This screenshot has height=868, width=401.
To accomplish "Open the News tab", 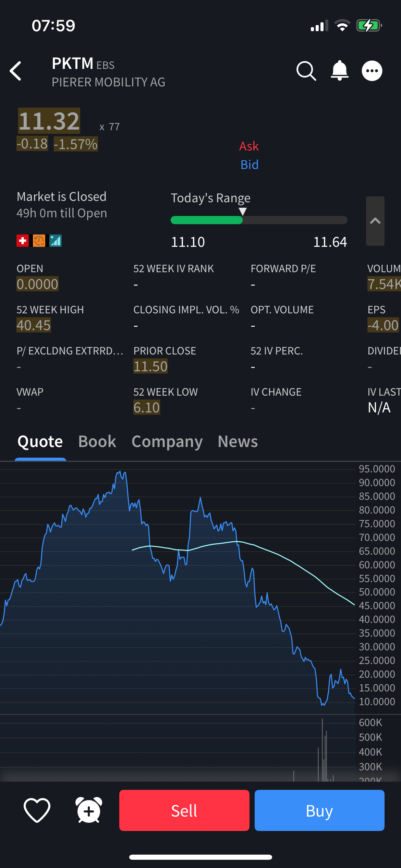I will (x=238, y=442).
